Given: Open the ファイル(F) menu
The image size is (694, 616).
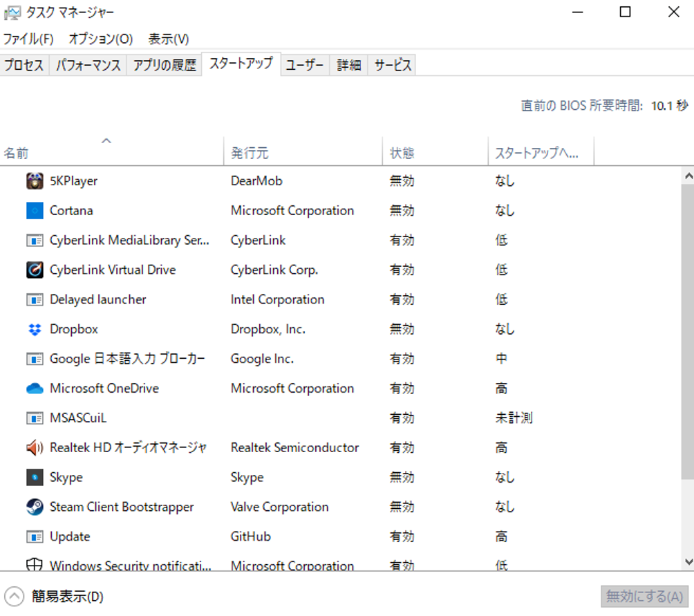Looking at the screenshot, I should [28, 39].
